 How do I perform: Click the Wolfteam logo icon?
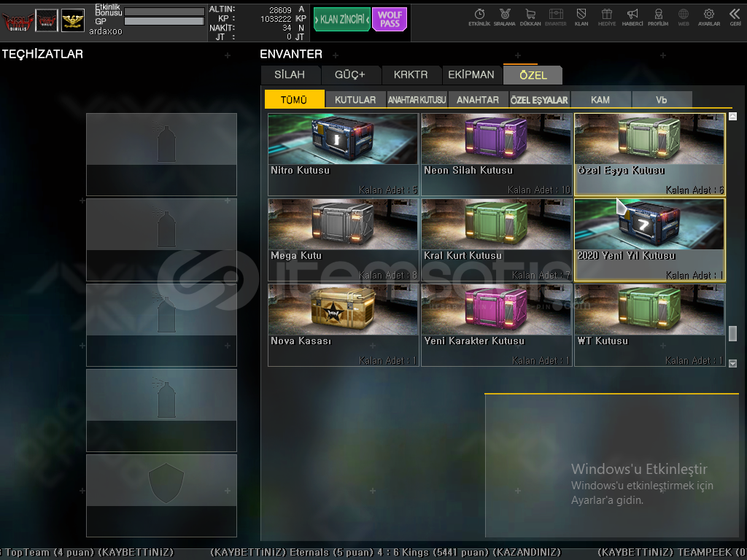[x=18, y=21]
